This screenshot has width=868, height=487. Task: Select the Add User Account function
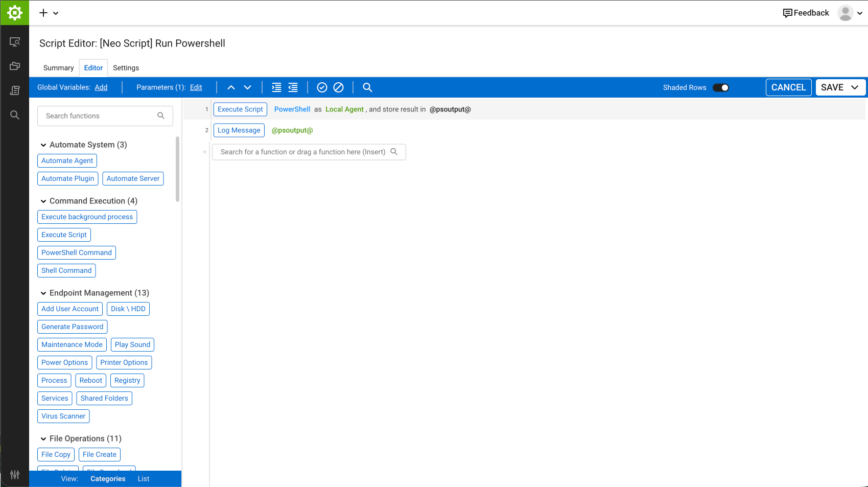(x=70, y=309)
